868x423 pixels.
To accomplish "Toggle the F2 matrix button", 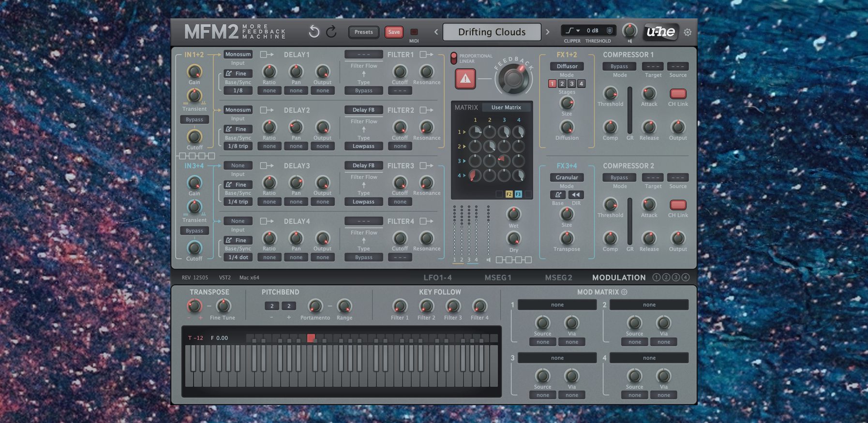I will point(509,194).
